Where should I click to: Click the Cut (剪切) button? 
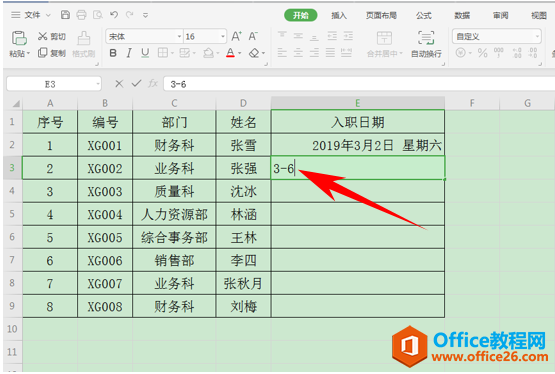tap(52, 36)
